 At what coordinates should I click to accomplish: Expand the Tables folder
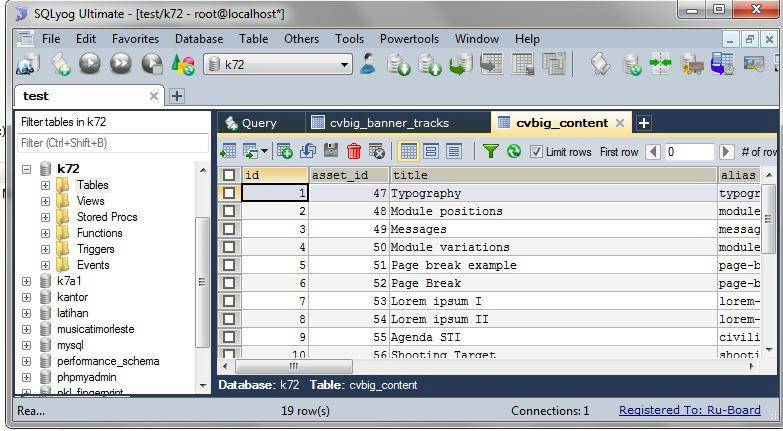pos(45,185)
